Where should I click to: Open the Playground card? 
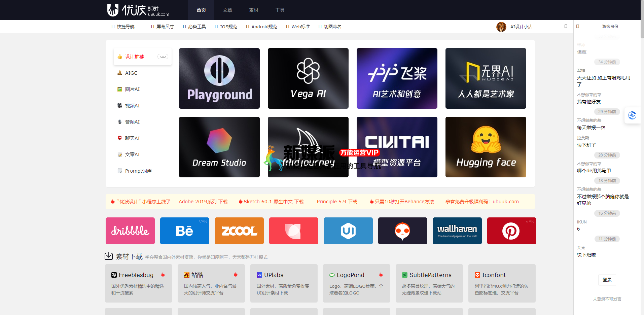point(219,78)
